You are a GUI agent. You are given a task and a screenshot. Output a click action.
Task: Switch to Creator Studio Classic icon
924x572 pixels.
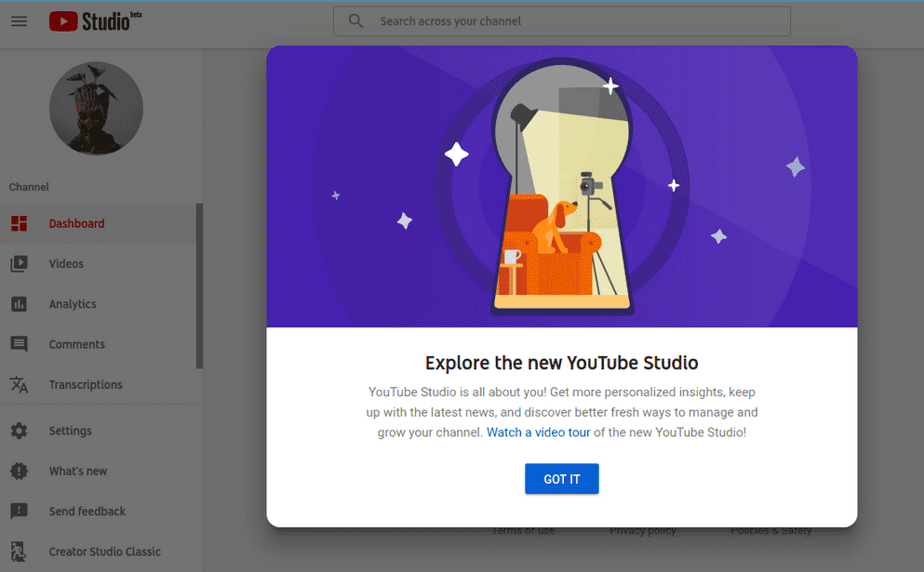(x=20, y=551)
